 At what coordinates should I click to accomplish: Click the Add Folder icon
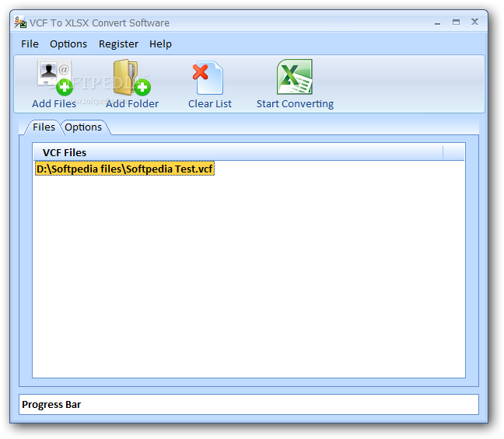131,78
